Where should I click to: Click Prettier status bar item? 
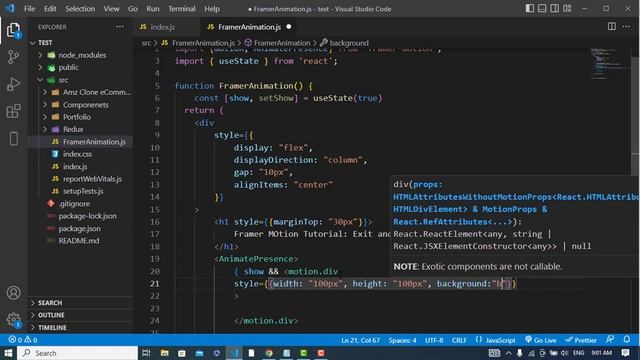[x=581, y=340]
